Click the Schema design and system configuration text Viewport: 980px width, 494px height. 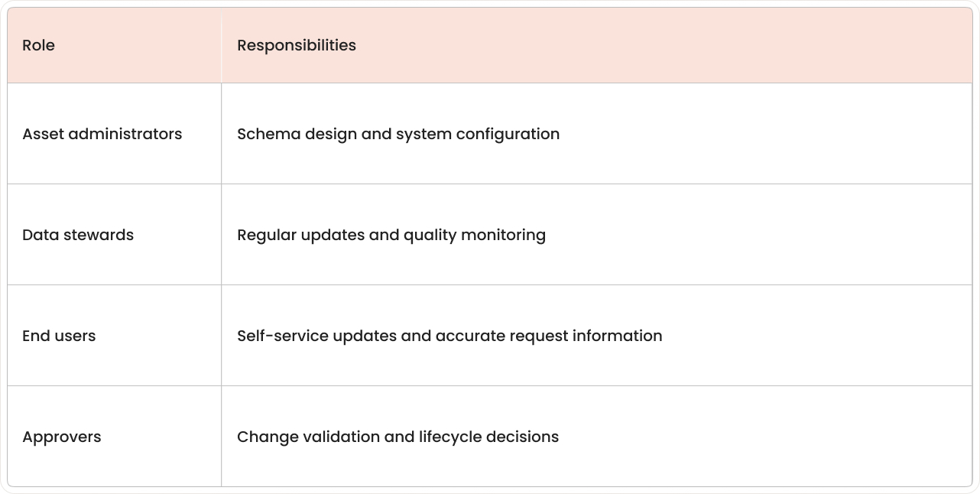398,135
